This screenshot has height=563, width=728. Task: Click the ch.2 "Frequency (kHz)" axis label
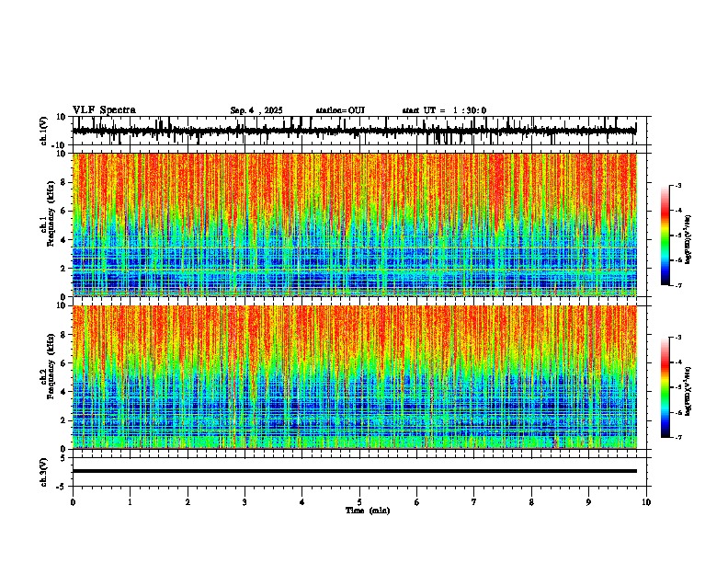[x=51, y=367]
